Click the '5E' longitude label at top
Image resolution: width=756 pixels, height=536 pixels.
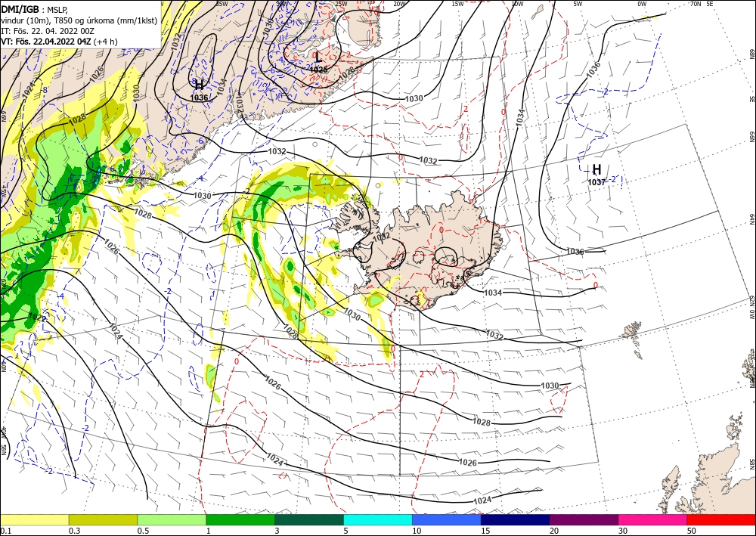coord(710,4)
